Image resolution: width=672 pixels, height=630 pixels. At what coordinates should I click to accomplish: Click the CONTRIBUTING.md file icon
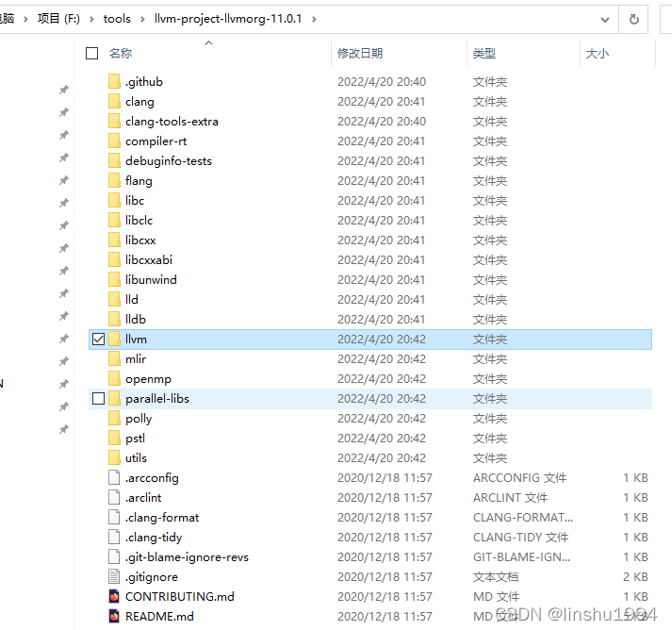114,596
